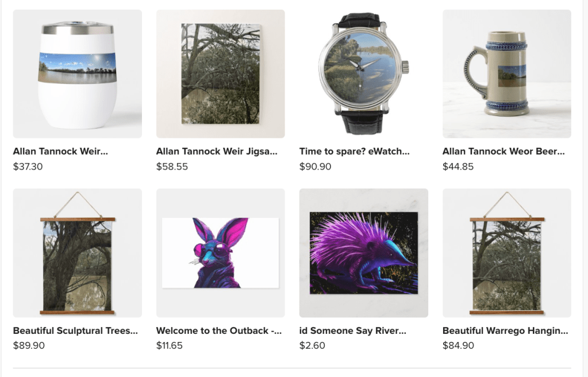Click the 'Allan Tannock Weir Jigsa...' product title
Image resolution: width=588 pixels, height=377 pixels.
217,152
